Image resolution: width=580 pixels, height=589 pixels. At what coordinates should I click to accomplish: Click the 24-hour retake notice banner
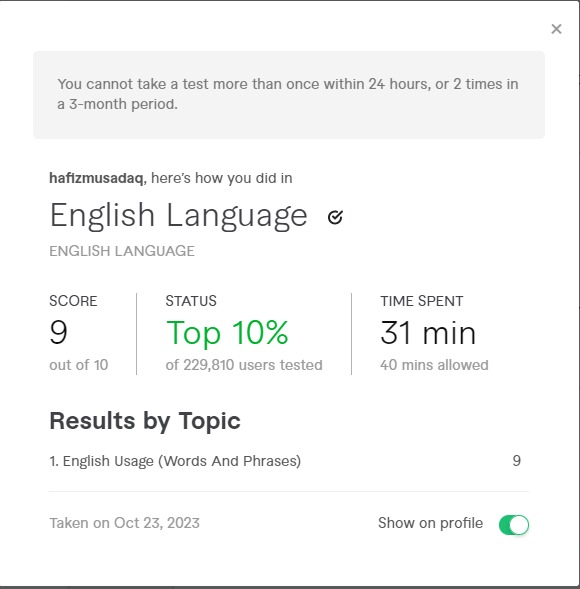[x=289, y=95]
